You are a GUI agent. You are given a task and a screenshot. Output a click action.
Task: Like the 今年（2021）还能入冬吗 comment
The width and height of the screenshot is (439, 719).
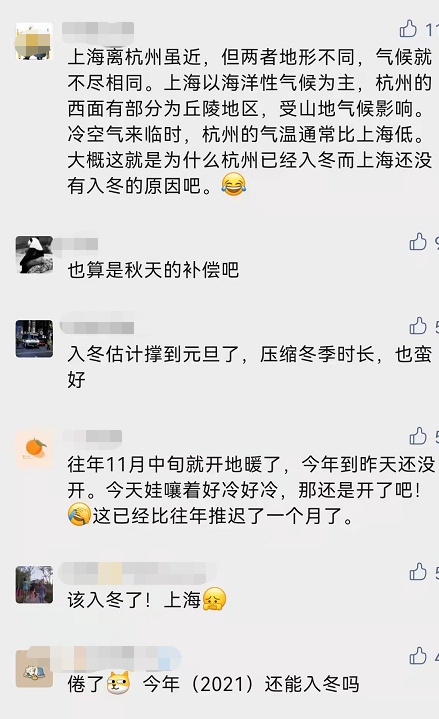tap(417, 656)
